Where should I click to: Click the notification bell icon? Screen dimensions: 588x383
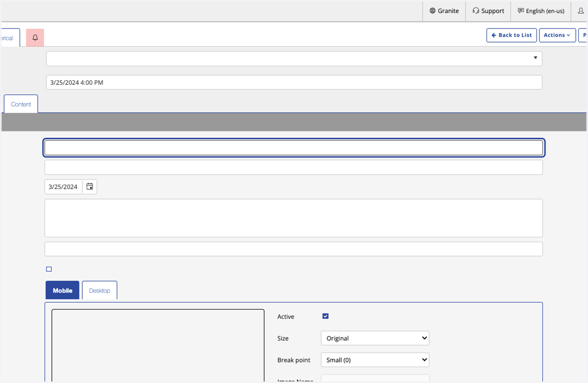pyautogui.click(x=35, y=38)
